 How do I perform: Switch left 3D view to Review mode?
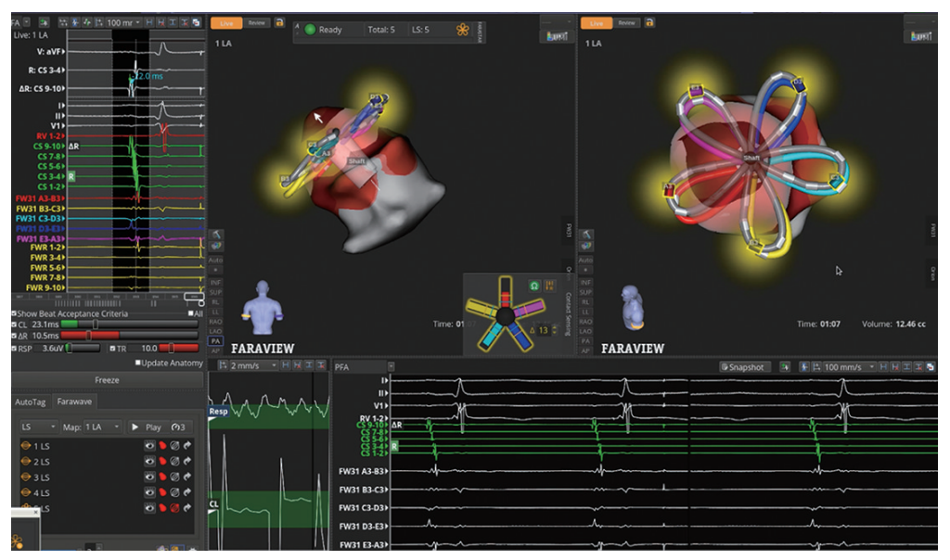[257, 23]
